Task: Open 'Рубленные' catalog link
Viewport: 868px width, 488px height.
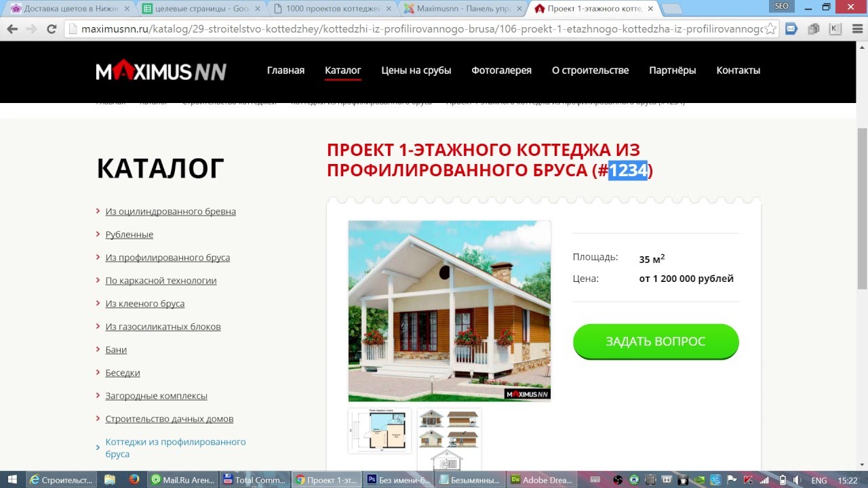Action: [x=130, y=235]
